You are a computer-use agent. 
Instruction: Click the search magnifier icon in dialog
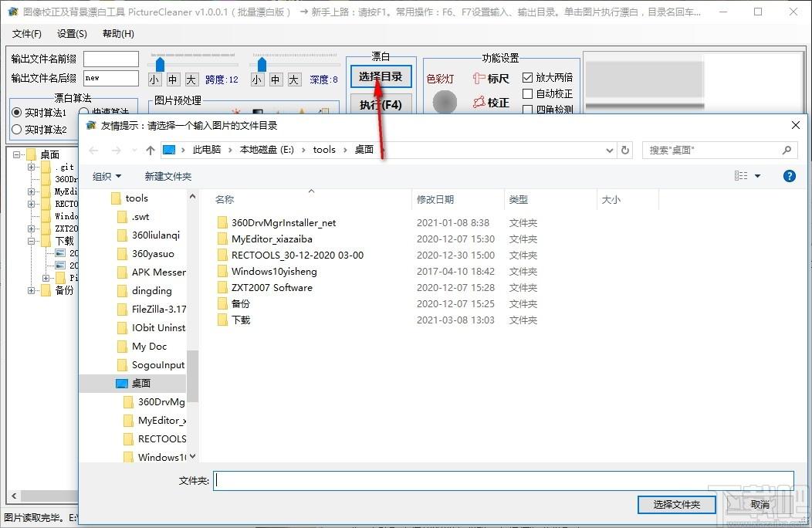(x=787, y=150)
